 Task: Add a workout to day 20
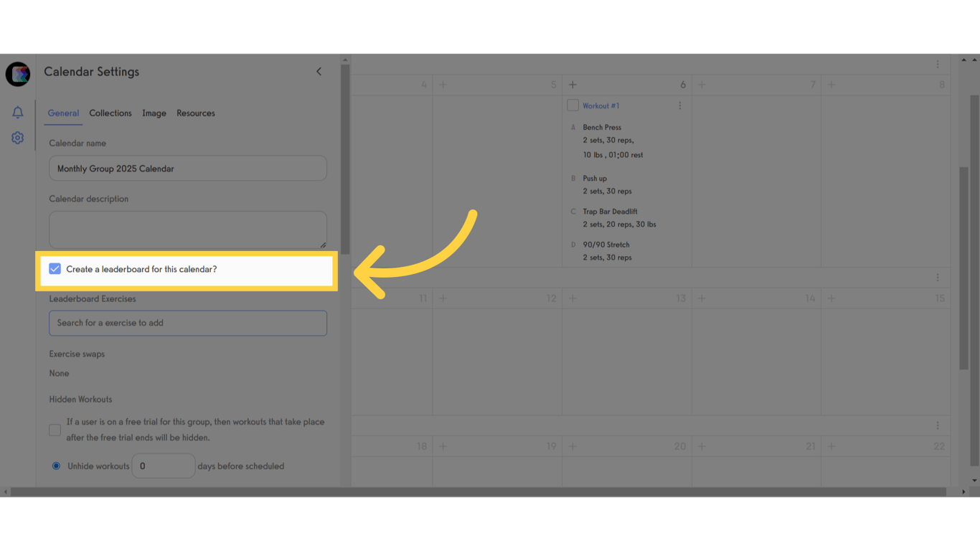click(573, 446)
